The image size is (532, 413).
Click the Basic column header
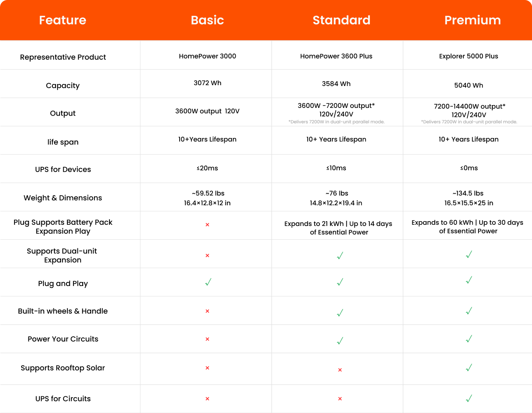click(207, 20)
